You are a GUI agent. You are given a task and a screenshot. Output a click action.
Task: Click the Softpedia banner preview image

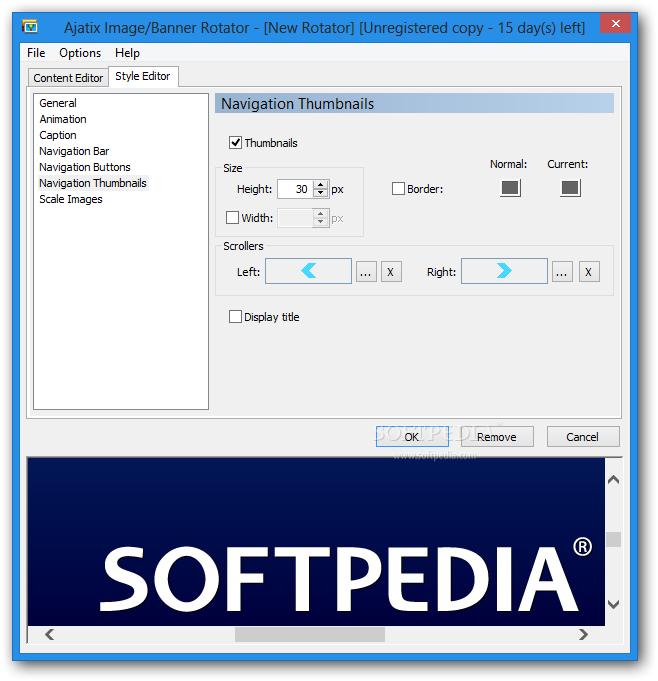[316, 542]
